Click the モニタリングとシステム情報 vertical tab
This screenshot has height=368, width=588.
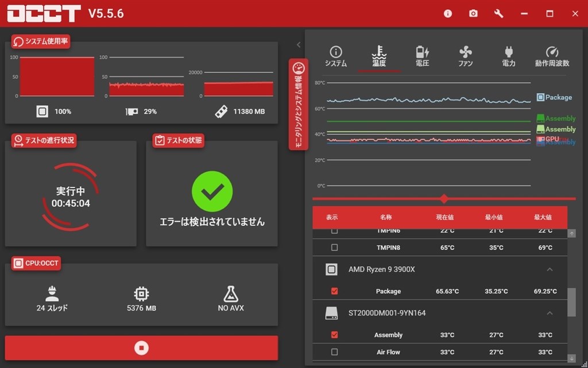(299, 105)
